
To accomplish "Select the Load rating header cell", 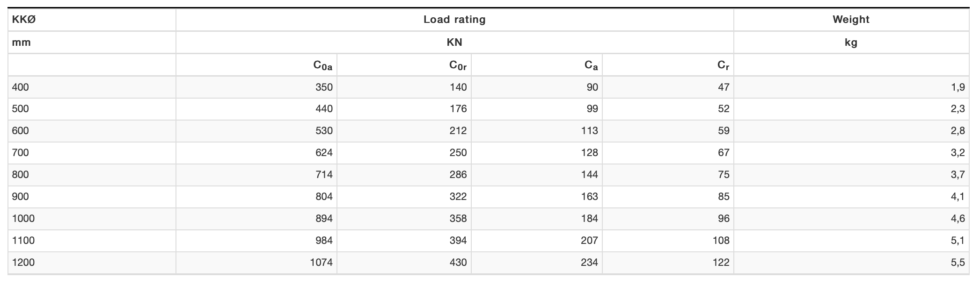I will [454, 20].
